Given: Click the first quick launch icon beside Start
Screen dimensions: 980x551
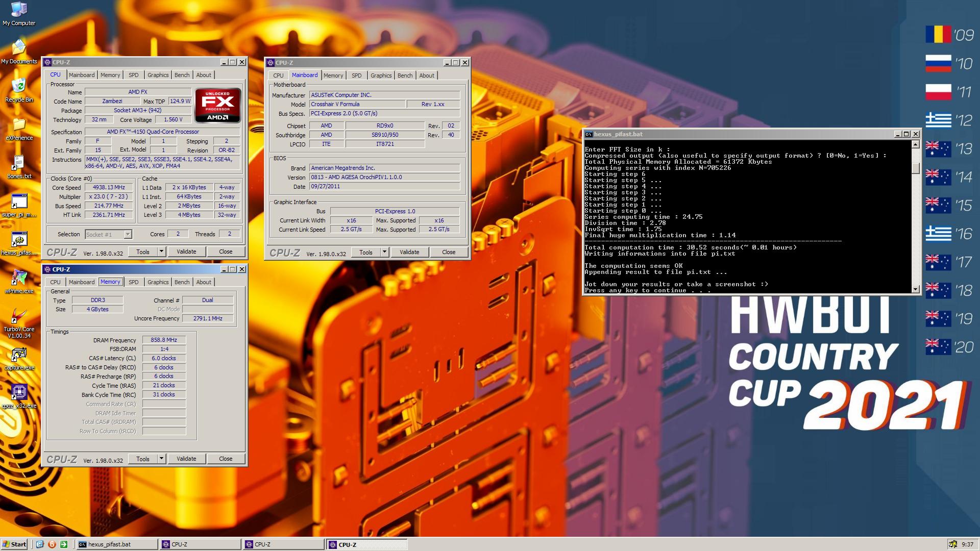Looking at the screenshot, I should (40, 544).
